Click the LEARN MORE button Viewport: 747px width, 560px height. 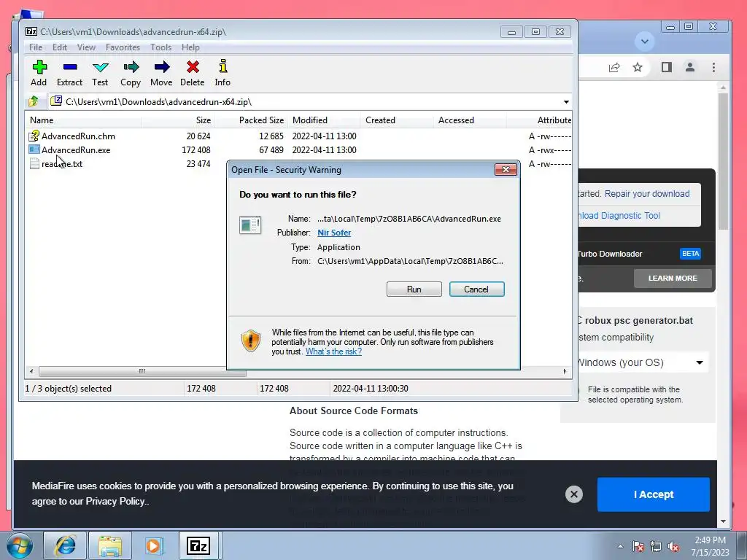coord(673,278)
